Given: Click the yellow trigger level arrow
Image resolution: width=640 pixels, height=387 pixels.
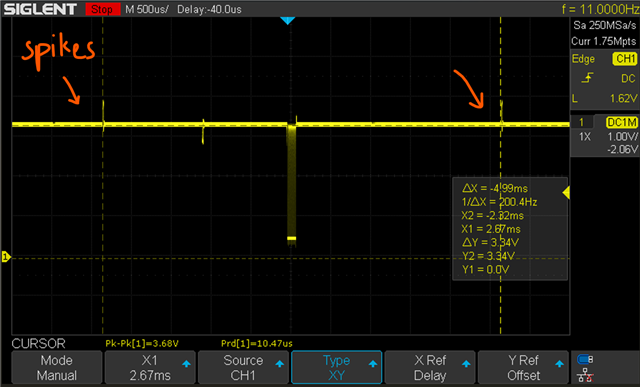Looking at the screenshot, I should click(566, 193).
